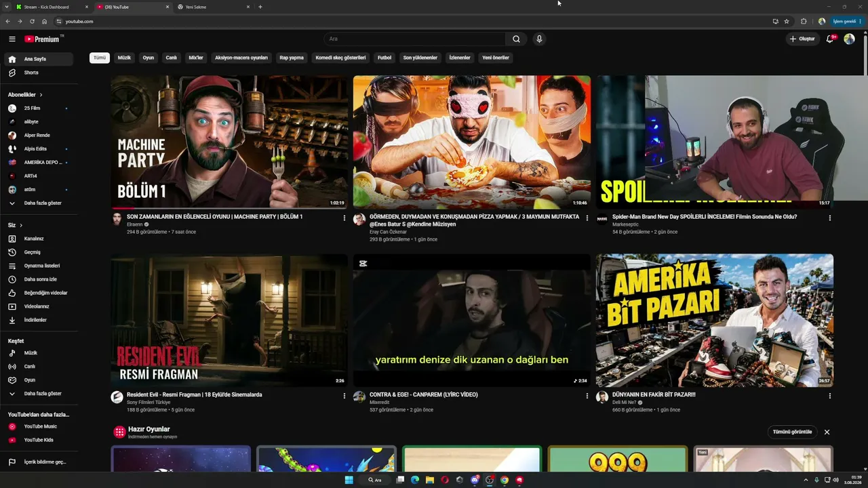The height and width of the screenshot is (488, 868).
Task: Open the Elraenn channel link
Action: (135, 224)
